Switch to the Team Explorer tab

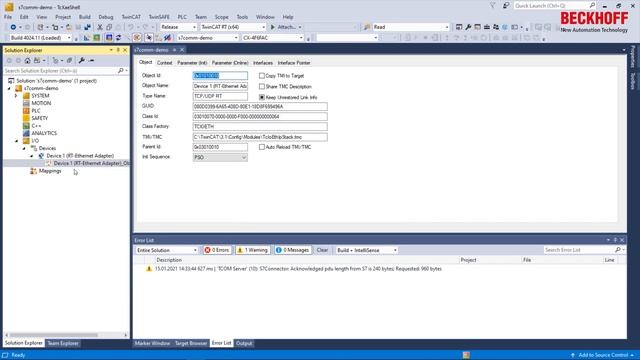[63, 343]
